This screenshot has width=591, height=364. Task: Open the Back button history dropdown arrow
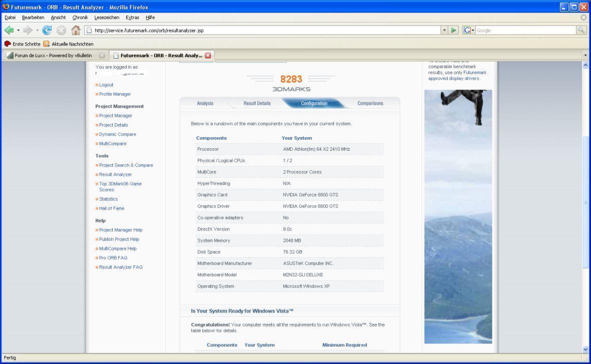[18, 30]
